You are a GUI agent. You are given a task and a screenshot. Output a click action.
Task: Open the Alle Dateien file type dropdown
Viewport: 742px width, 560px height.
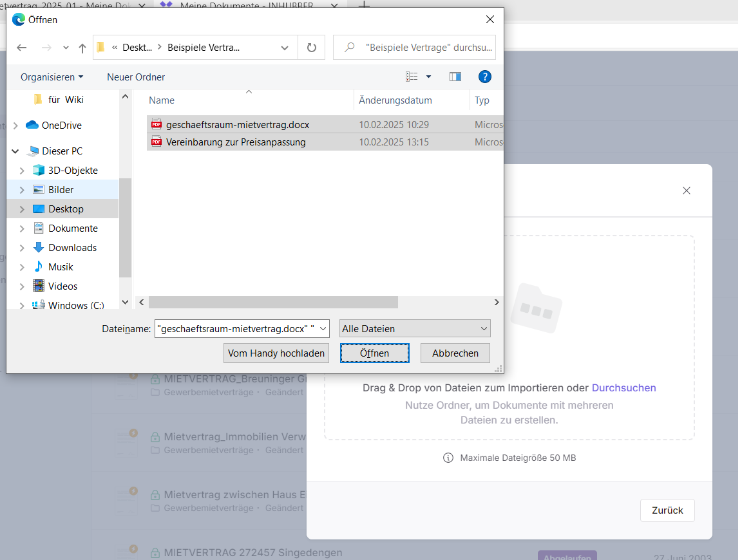tap(415, 328)
